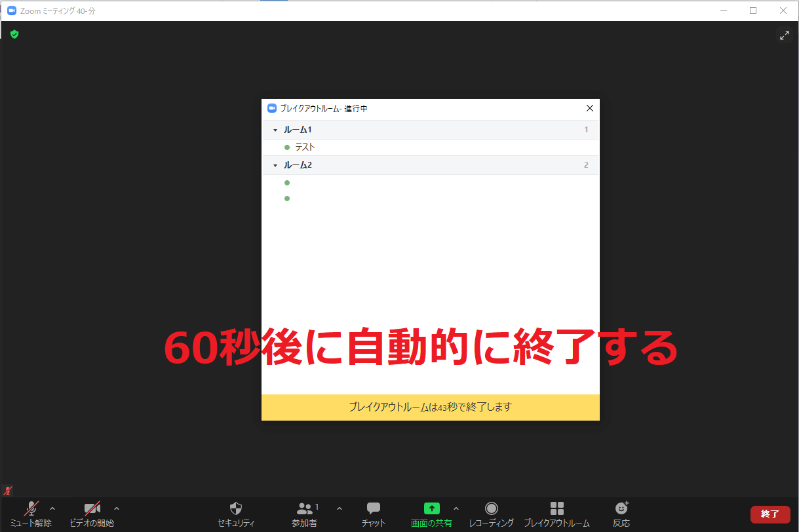The width and height of the screenshot is (799, 532).
Task: Enter full screen with the expand icon
Action: pos(784,35)
